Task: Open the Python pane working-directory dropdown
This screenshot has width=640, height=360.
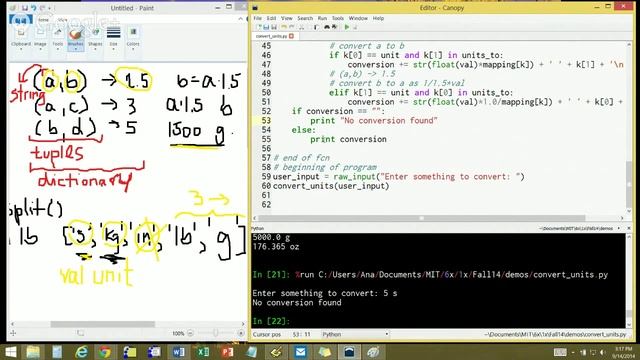Action: pos(619,229)
